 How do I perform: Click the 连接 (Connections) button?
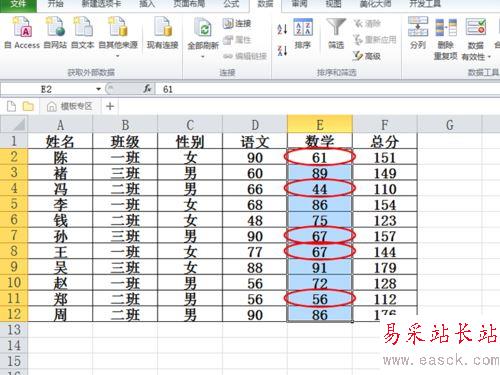pos(237,23)
